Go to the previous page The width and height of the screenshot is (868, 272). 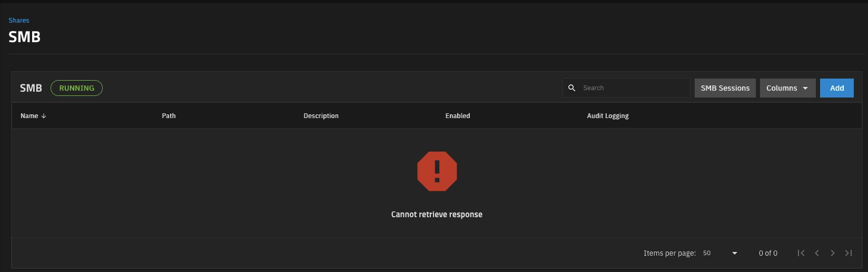coord(817,254)
